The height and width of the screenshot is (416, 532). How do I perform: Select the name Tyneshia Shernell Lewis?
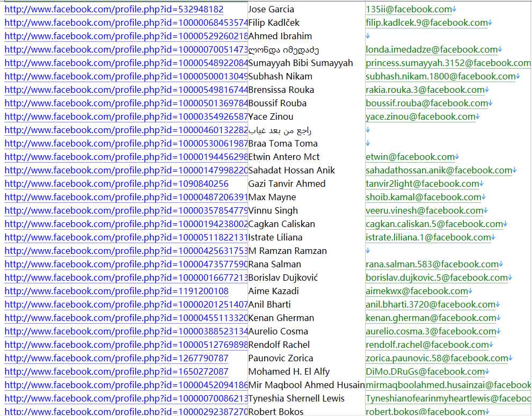coord(296,398)
